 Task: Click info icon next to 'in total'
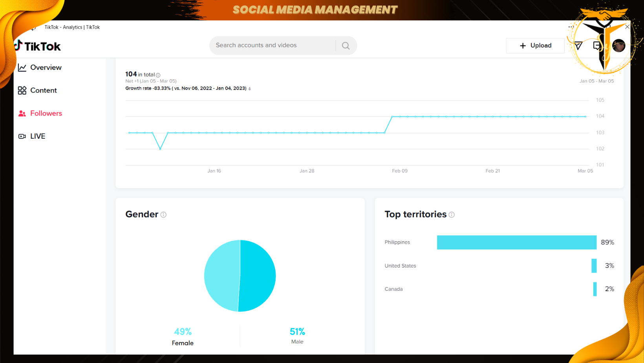click(158, 75)
